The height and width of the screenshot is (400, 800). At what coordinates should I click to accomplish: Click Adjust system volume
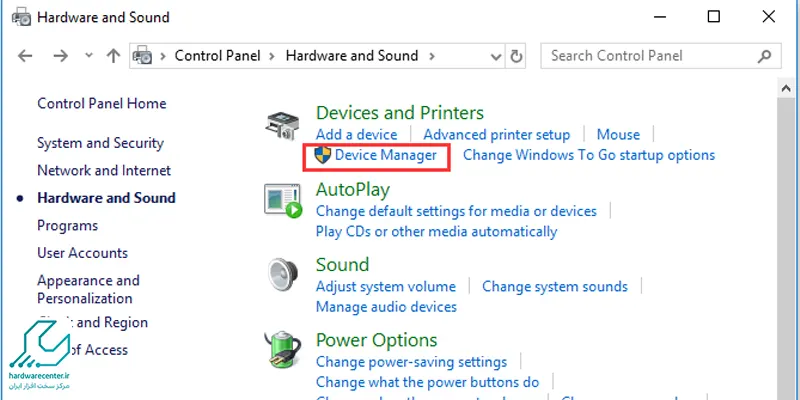tap(386, 287)
